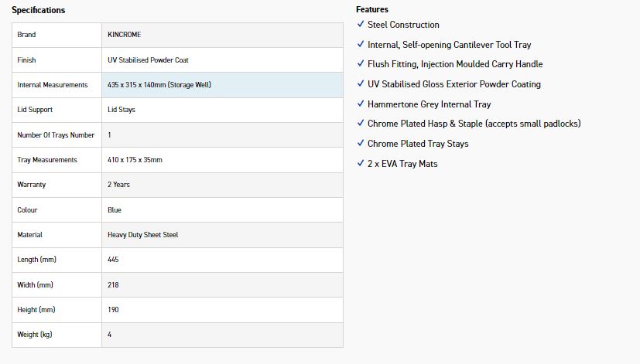
Task: Select the Features heading
Action: point(371,9)
